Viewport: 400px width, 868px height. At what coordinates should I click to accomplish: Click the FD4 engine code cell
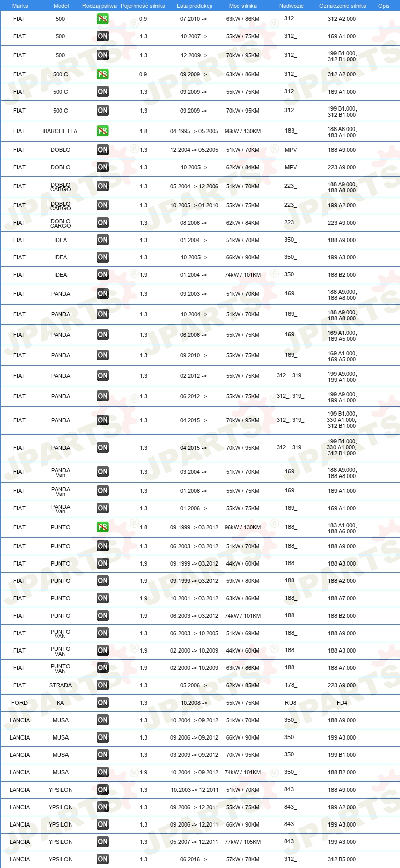click(x=342, y=703)
